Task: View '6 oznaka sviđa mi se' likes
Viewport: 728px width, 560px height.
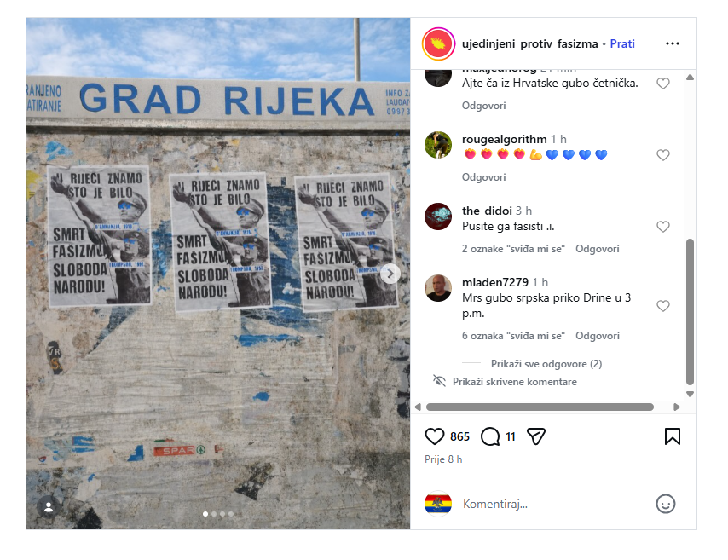Action: coord(513,336)
